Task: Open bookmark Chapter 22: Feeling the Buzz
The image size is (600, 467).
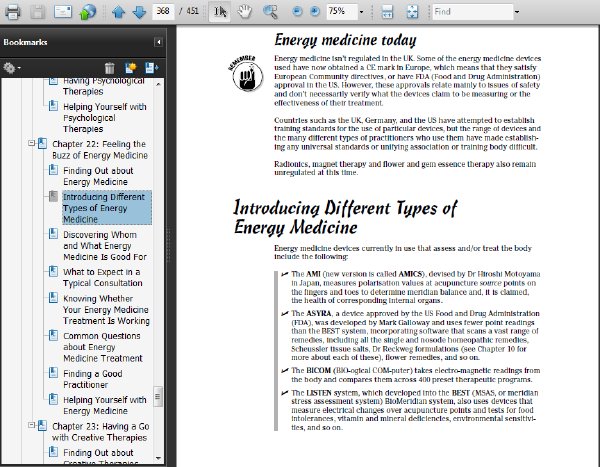Action: pyautogui.click(x=100, y=150)
